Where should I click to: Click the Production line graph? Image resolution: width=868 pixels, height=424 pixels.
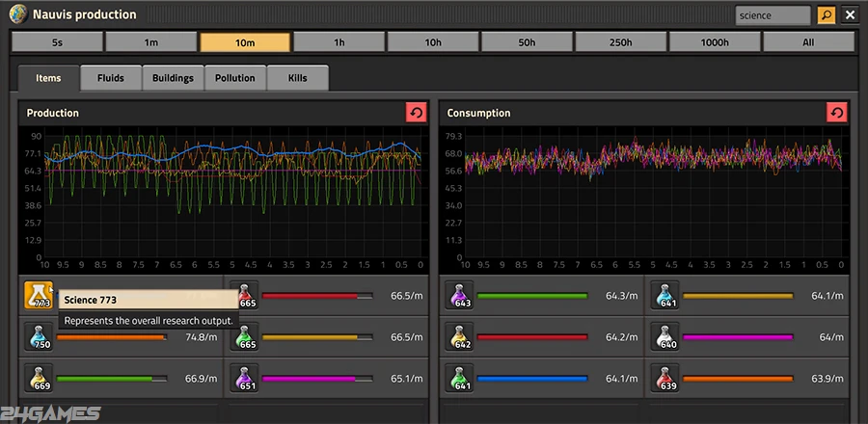coord(224,200)
